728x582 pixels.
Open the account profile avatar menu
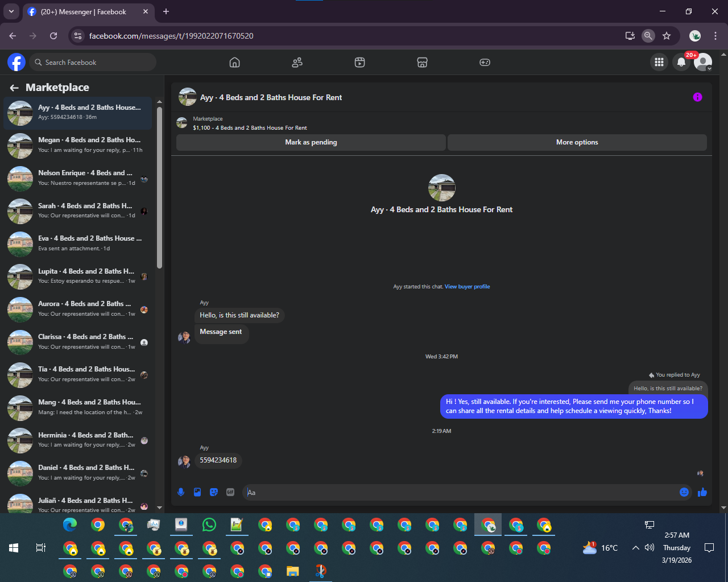point(703,62)
